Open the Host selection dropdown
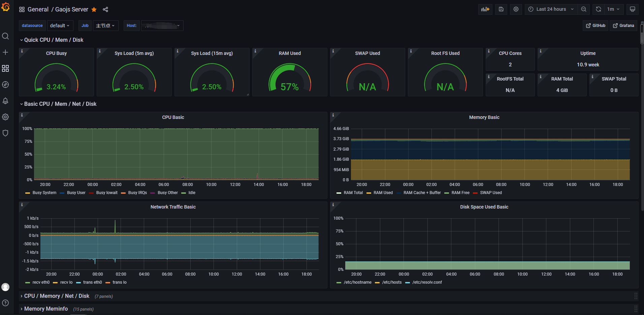The width and height of the screenshot is (644, 315). [162, 26]
